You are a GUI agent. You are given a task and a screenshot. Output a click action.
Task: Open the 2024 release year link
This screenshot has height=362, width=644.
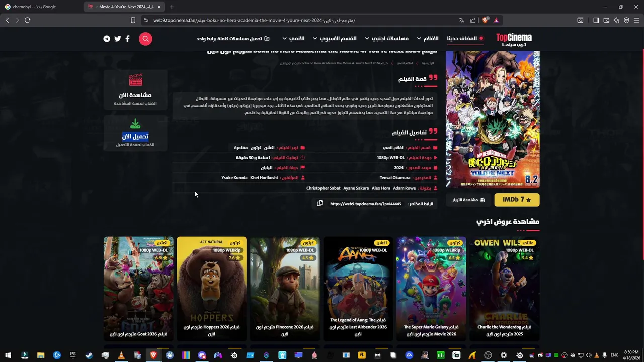coord(398,168)
